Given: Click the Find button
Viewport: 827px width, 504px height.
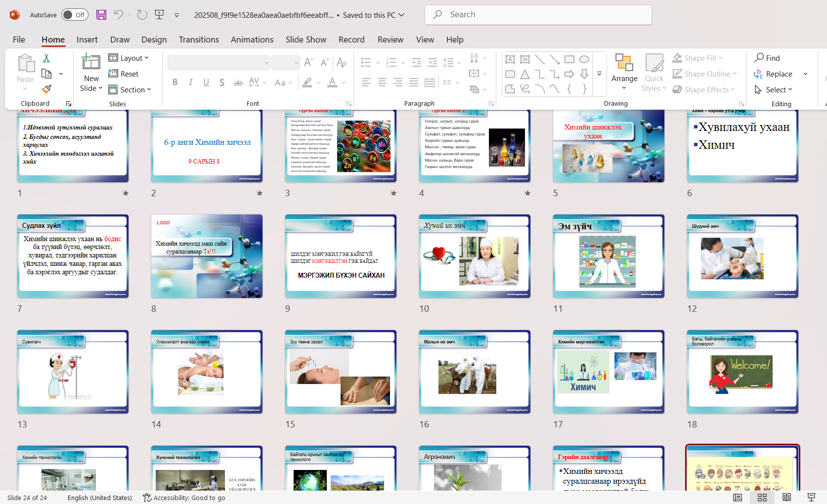Looking at the screenshot, I should coord(767,58).
